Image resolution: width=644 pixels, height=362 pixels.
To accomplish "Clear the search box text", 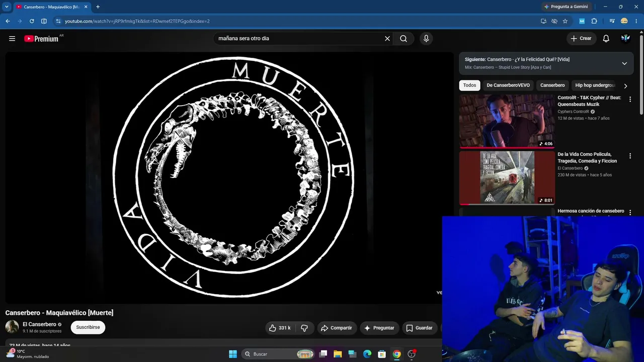I will (x=387, y=39).
